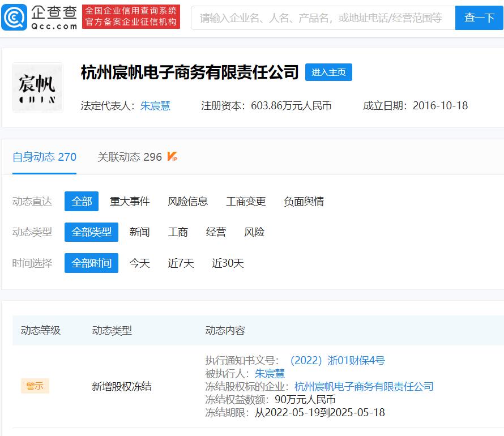This screenshot has height=436, width=504.
Task: Open frozen equity company 杭州宸帆电子商务有限责任公司 link
Action: point(364,387)
